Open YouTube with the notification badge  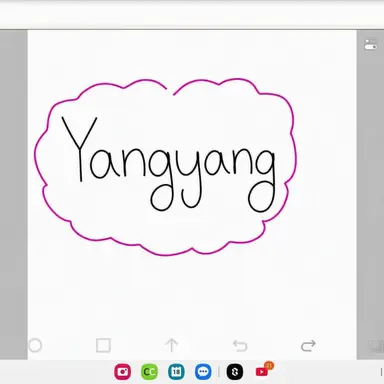tap(263, 371)
